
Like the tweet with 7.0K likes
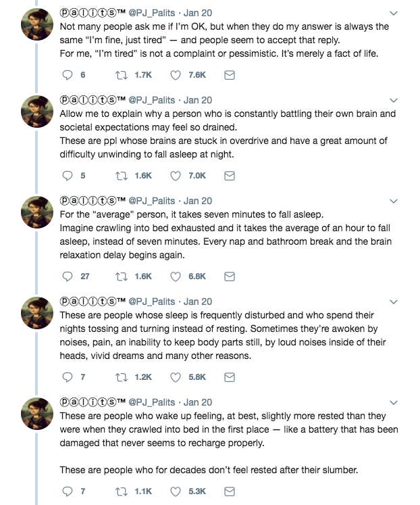(176, 176)
